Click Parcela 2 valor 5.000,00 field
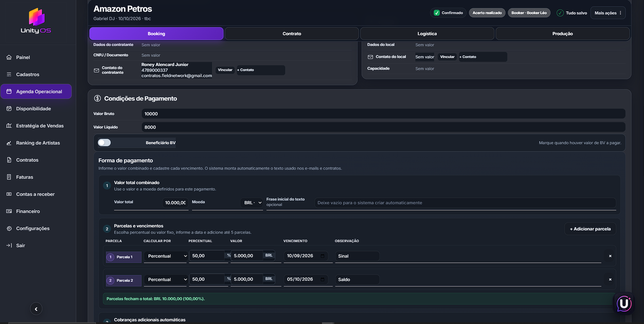Image resolution: width=644 pixels, height=324 pixels. click(x=247, y=279)
